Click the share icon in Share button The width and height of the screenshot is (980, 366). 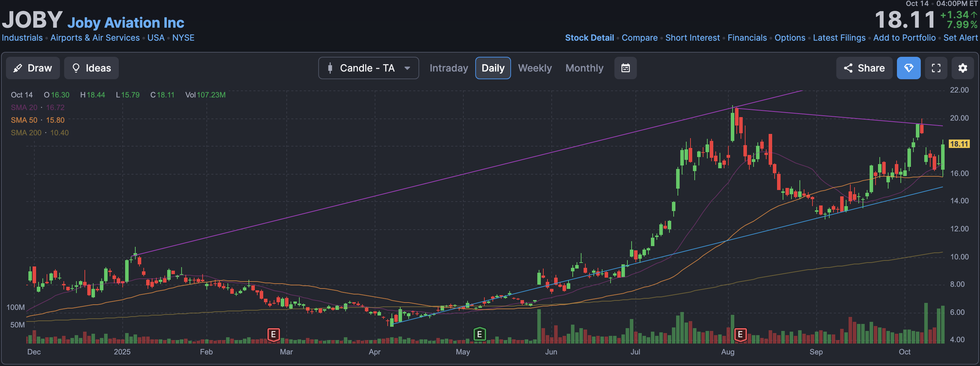[848, 68]
